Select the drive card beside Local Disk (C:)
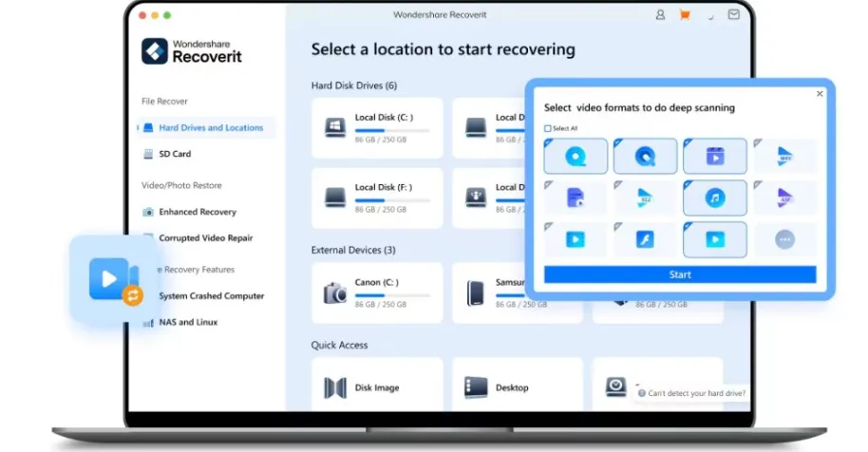Image resolution: width=868 pixels, height=452 pixels. point(489,128)
